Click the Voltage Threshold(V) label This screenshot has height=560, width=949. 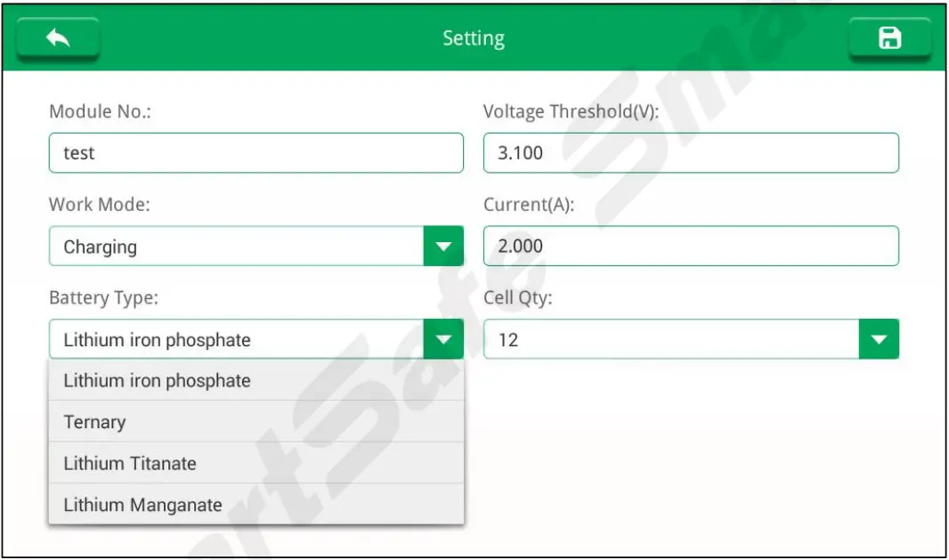point(570,112)
